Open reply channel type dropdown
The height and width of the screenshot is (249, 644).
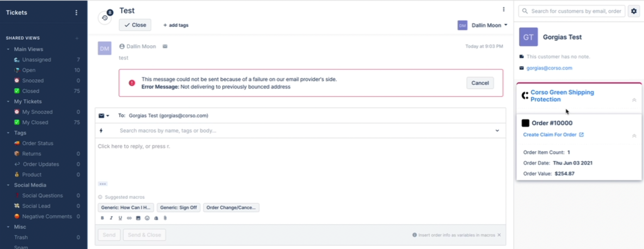click(x=104, y=116)
